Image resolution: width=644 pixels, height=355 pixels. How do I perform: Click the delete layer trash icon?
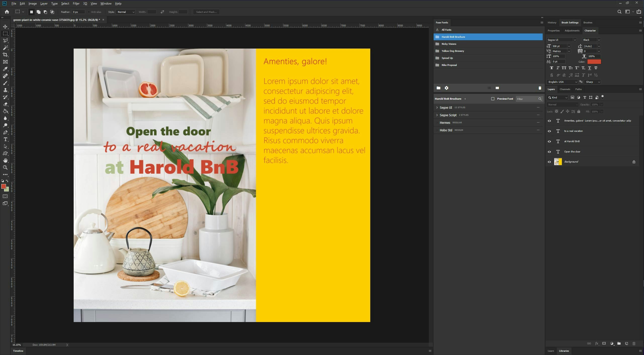click(634, 343)
